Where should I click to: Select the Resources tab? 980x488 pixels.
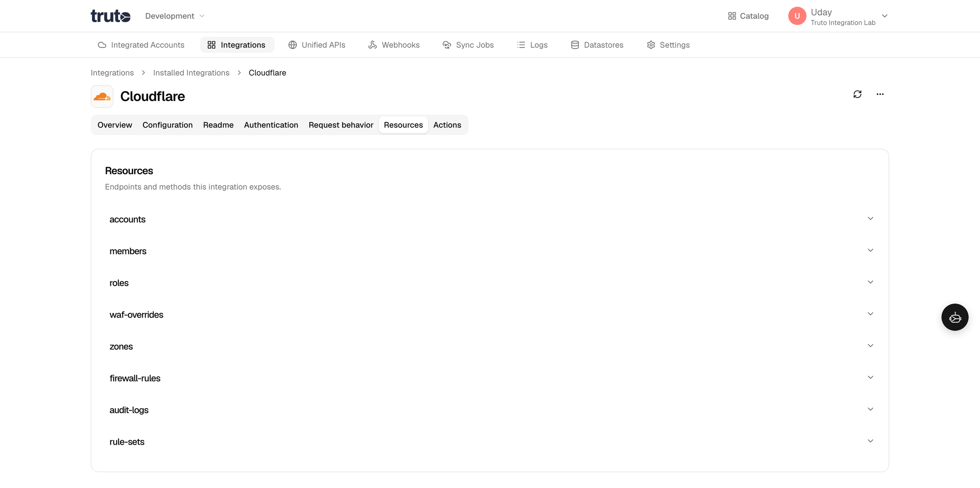tap(403, 125)
